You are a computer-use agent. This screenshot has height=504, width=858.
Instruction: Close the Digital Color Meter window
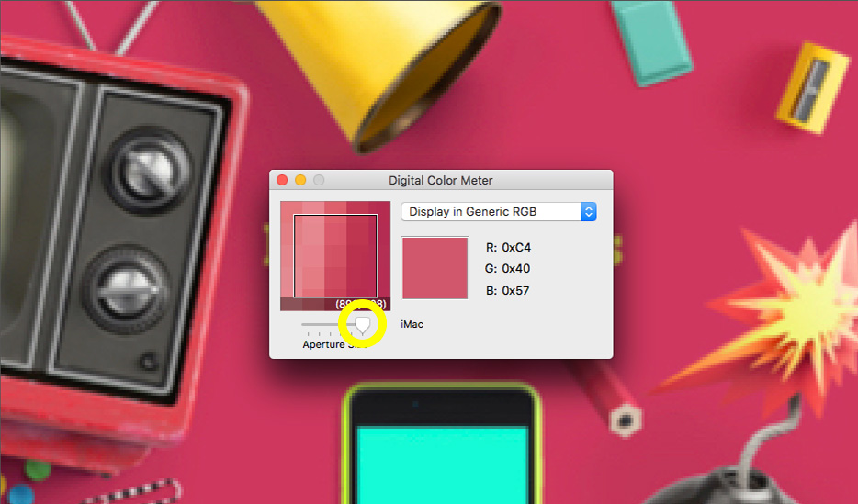tap(282, 180)
